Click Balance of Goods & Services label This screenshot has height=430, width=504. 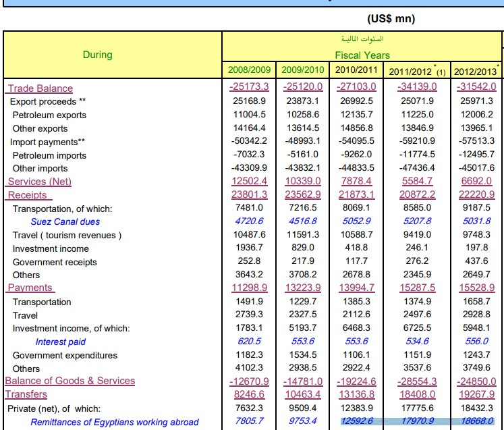pyautogui.click(x=70, y=381)
